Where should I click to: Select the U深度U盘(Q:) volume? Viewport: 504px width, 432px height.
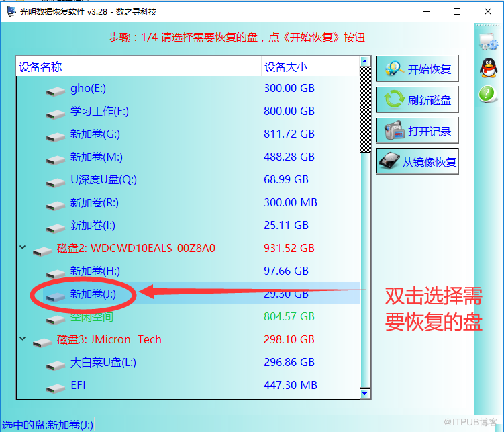pos(188,179)
